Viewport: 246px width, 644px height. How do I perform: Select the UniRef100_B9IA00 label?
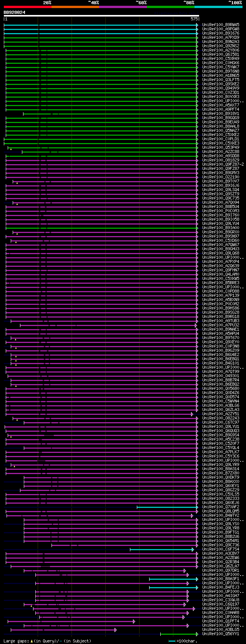221,228
